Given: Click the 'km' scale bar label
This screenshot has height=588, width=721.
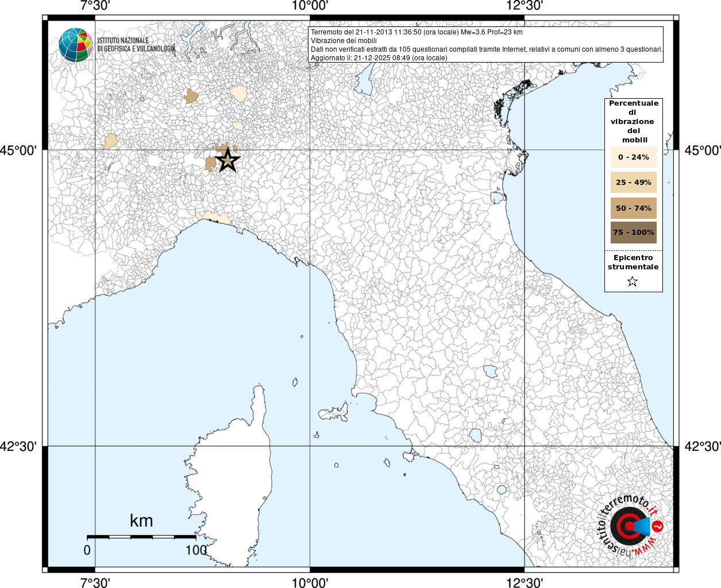Looking at the screenshot, I should click(x=141, y=520).
